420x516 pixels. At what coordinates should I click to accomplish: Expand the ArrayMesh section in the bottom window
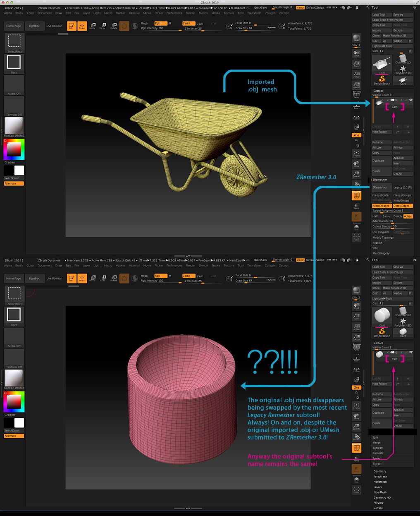380,477
